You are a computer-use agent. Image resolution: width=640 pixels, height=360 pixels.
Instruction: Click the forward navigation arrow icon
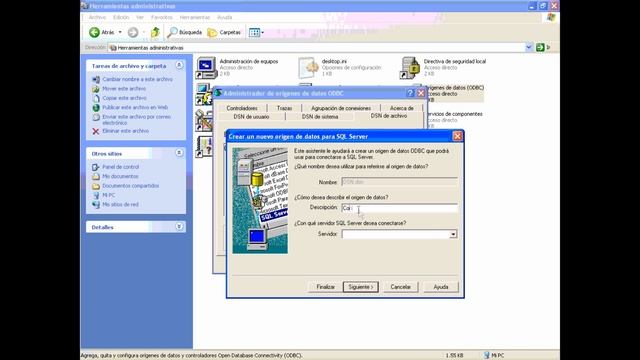(133, 32)
